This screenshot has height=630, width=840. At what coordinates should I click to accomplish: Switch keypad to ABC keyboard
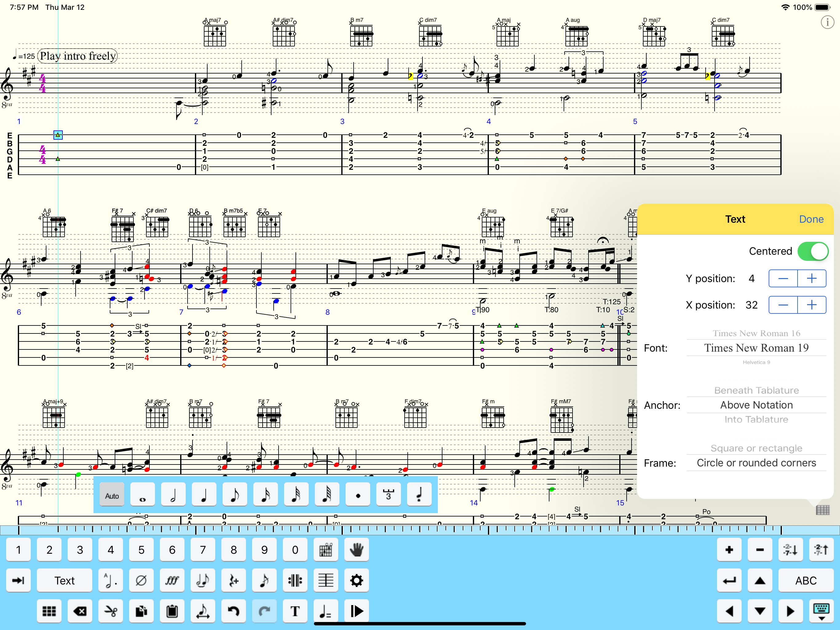806,580
